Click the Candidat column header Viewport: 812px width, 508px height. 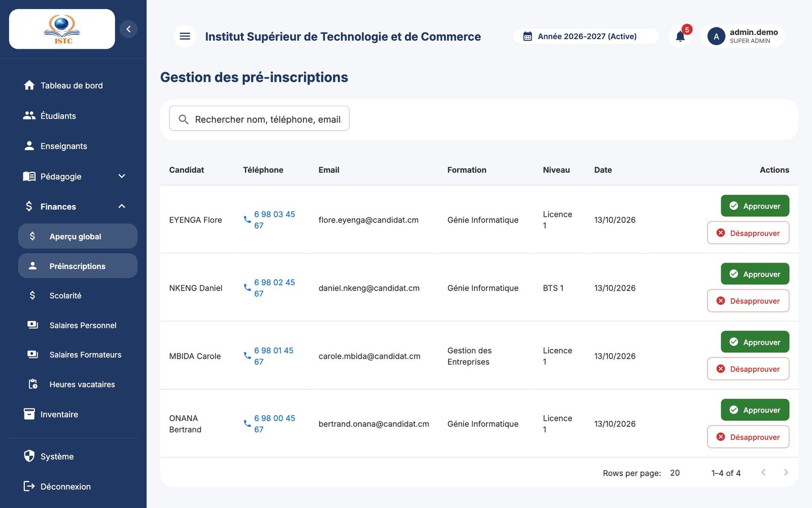pyautogui.click(x=186, y=170)
